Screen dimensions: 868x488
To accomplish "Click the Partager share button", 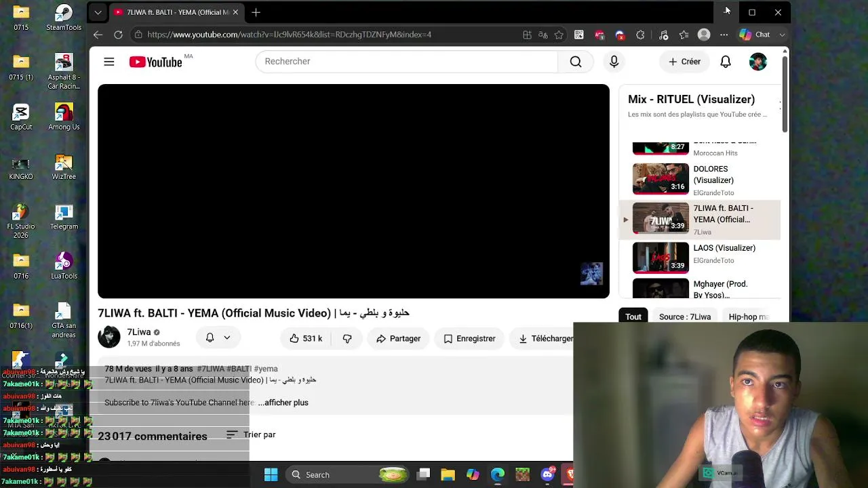I will pyautogui.click(x=398, y=338).
